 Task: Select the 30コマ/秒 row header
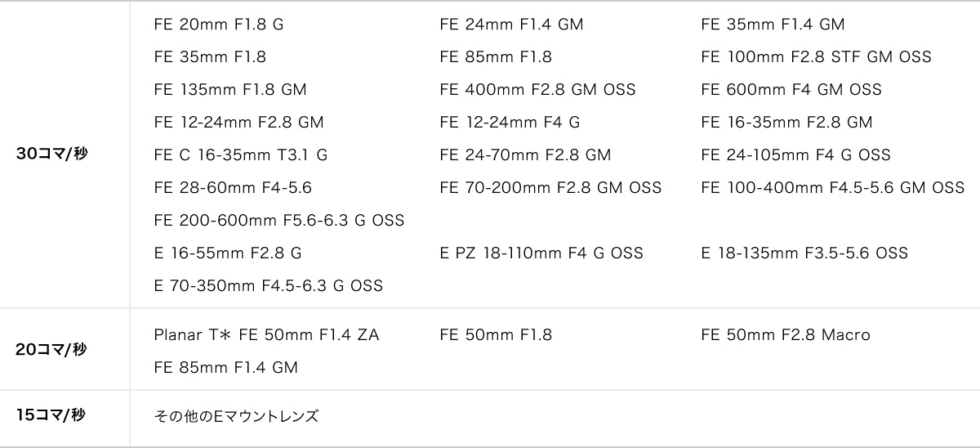click(51, 154)
